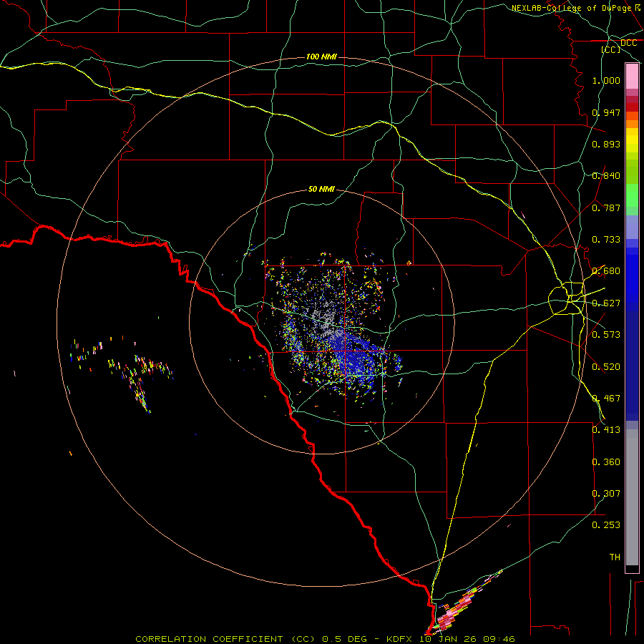Click the [CC] unit label
The height and width of the screenshot is (644, 644).
[611, 49]
